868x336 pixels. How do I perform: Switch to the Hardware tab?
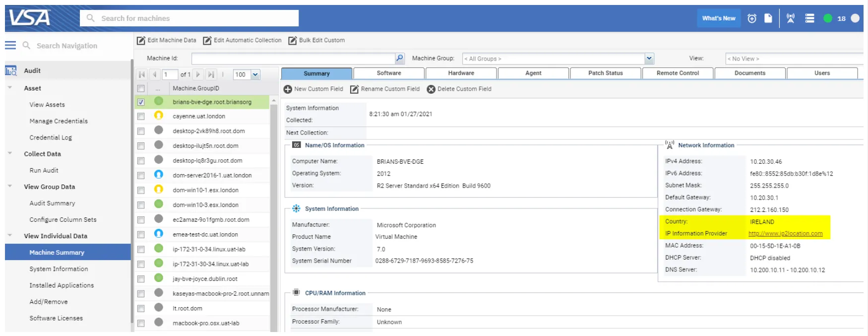[461, 73]
